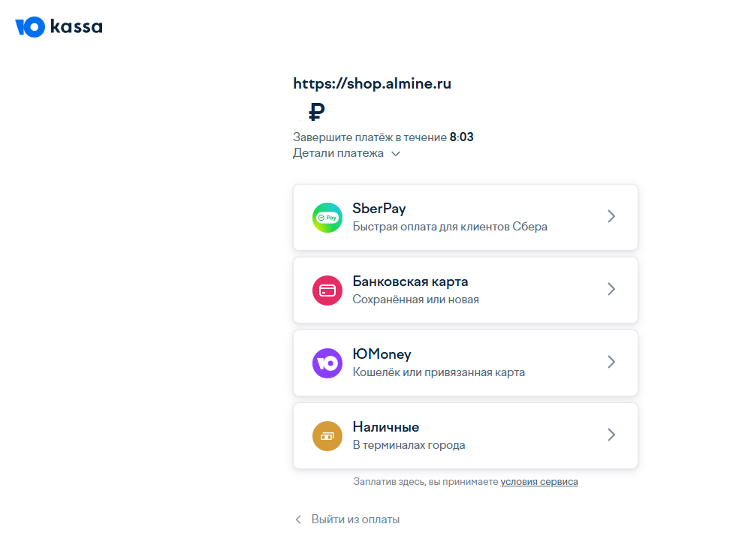
Task: Click the back arrow beside Выйти из оплаты
Action: click(x=298, y=519)
